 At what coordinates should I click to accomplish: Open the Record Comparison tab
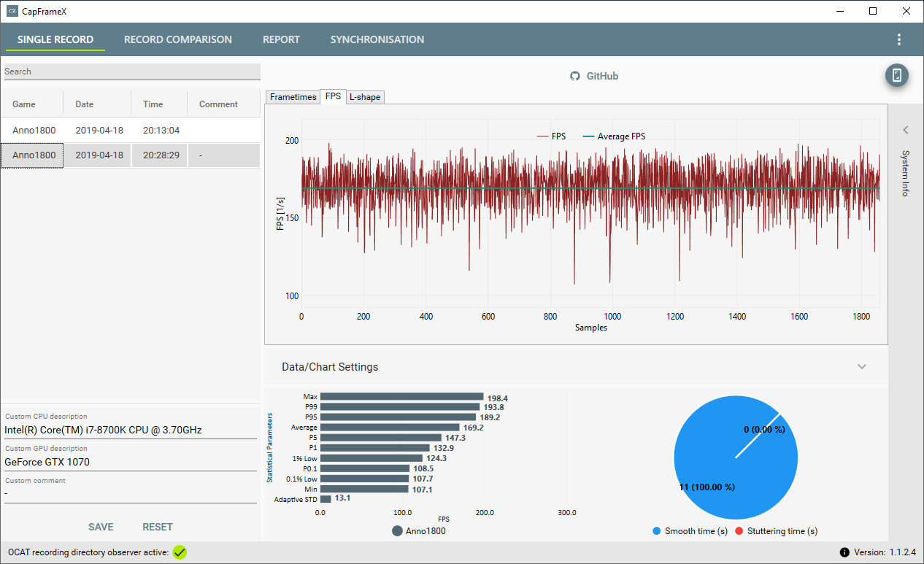point(178,39)
